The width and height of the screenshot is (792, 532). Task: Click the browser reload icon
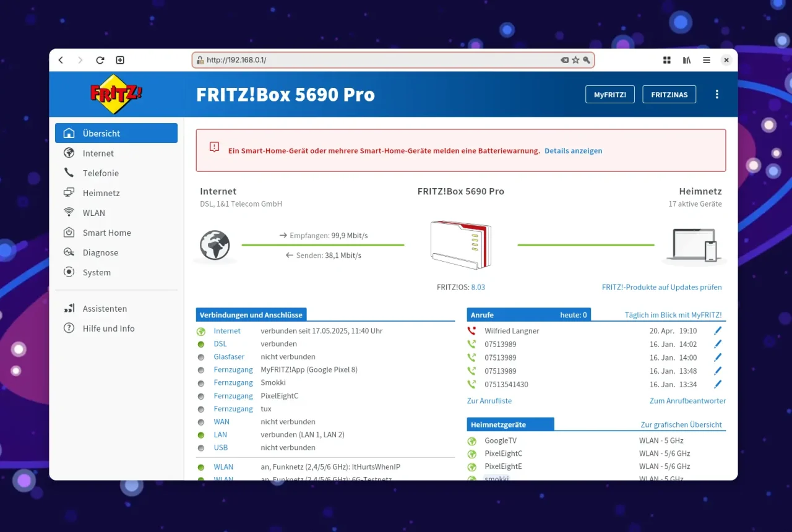(100, 60)
